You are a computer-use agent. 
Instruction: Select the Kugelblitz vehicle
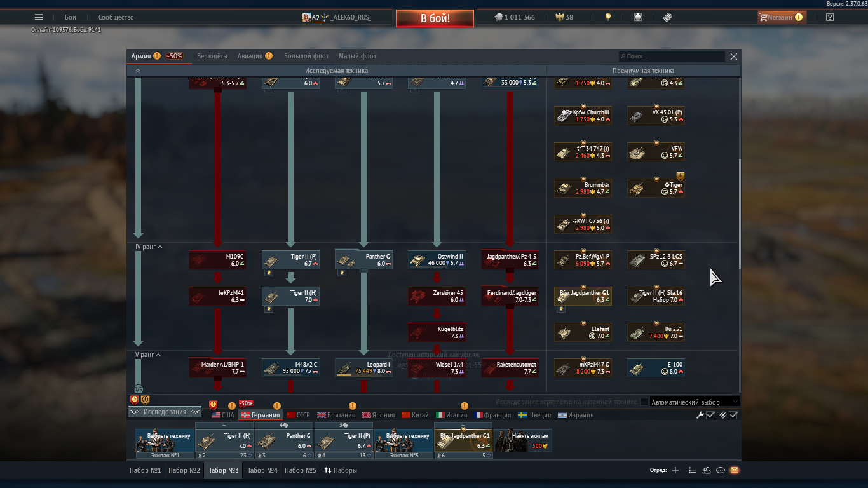tap(437, 332)
